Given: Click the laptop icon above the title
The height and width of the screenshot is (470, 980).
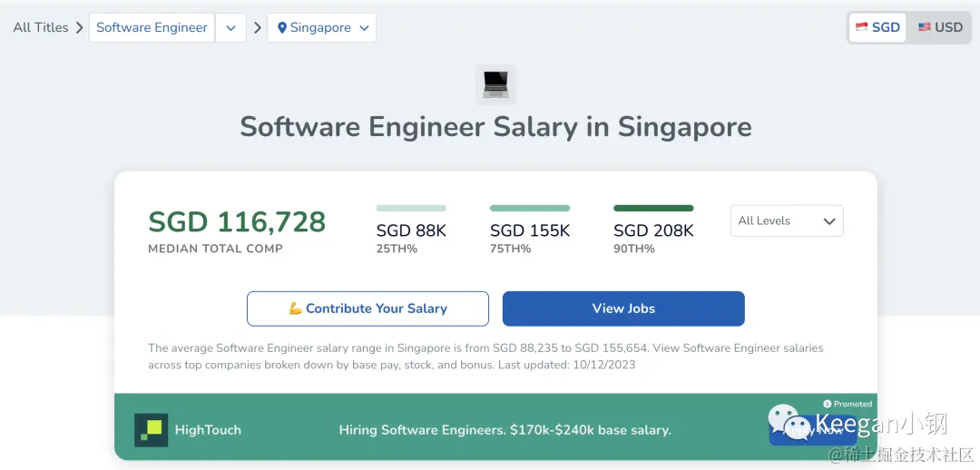Looking at the screenshot, I should (x=495, y=84).
